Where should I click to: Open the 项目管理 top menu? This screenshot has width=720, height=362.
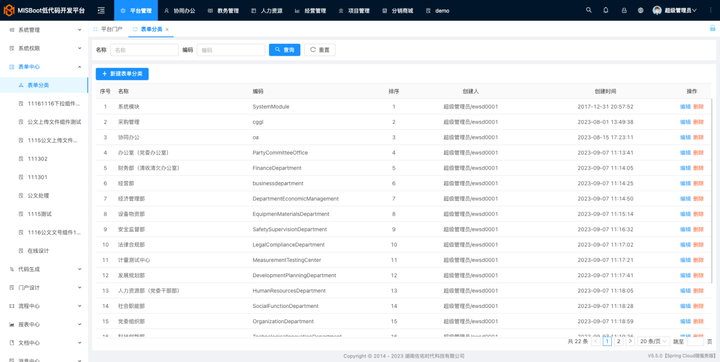tap(354, 11)
